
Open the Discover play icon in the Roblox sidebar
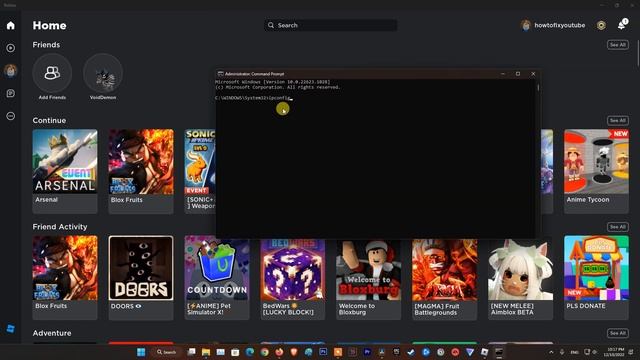(11, 48)
